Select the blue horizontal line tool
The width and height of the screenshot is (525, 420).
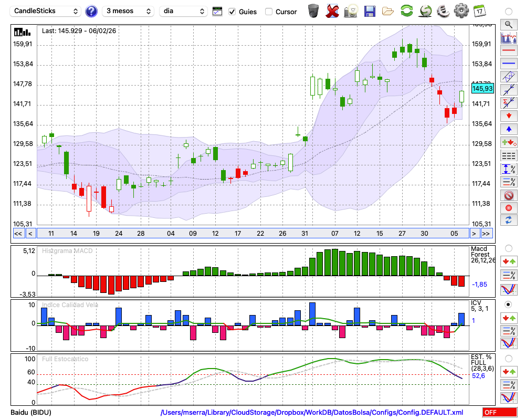(508, 64)
